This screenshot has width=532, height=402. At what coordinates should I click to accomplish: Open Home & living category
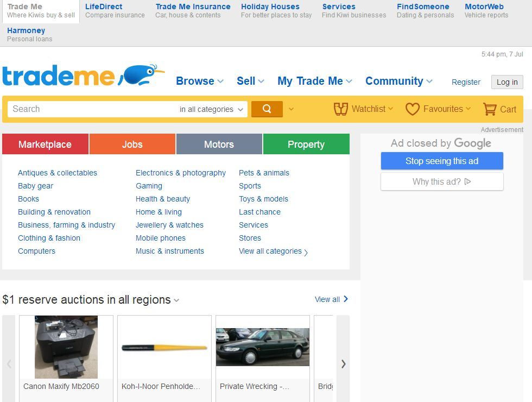(x=159, y=212)
